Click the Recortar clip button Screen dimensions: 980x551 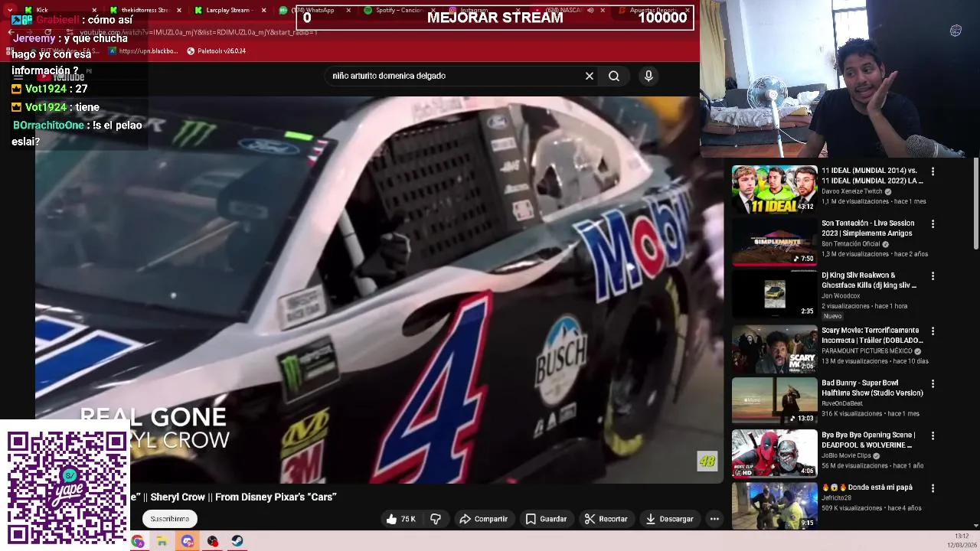point(606,519)
